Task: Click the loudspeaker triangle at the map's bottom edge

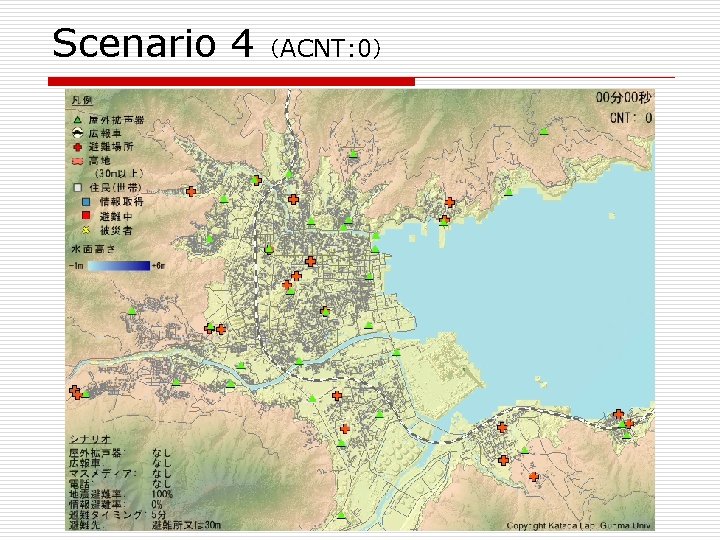Action: click(341, 515)
